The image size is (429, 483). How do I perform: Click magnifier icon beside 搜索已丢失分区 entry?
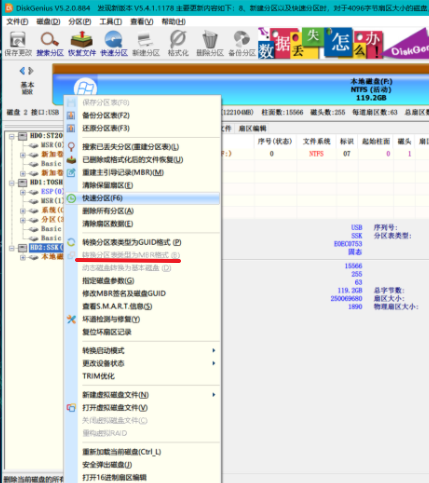point(71,147)
